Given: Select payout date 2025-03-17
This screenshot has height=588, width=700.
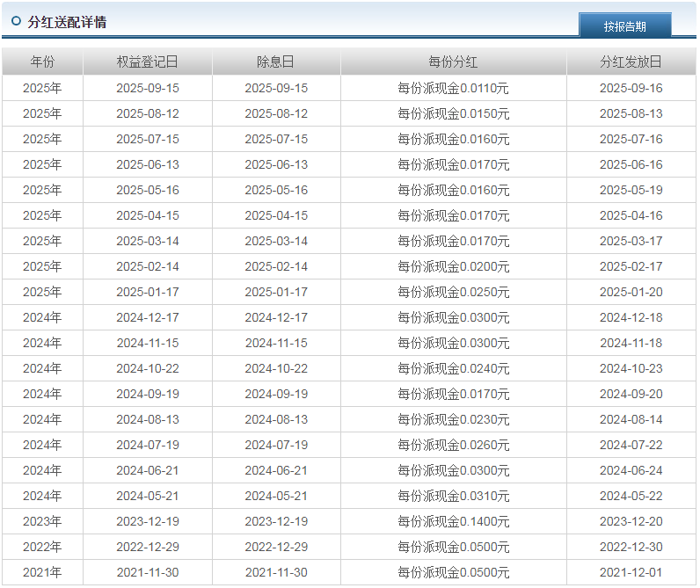Looking at the screenshot, I should tap(631, 241).
